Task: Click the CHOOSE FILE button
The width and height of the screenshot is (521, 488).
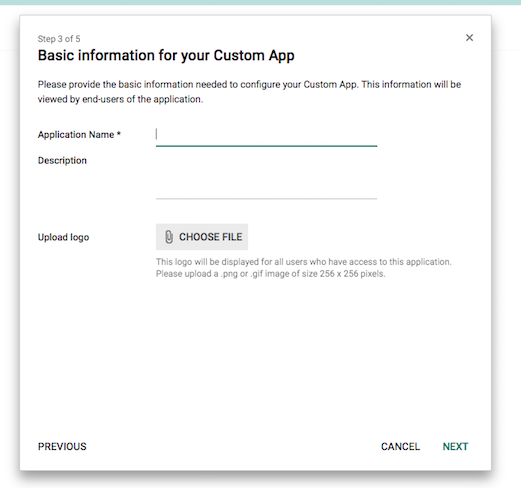Action: click(x=202, y=237)
